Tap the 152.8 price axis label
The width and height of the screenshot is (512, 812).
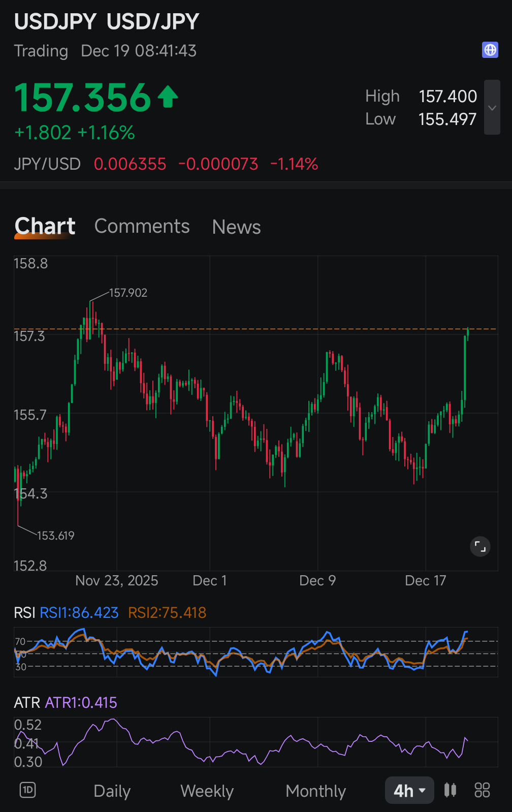click(30, 566)
